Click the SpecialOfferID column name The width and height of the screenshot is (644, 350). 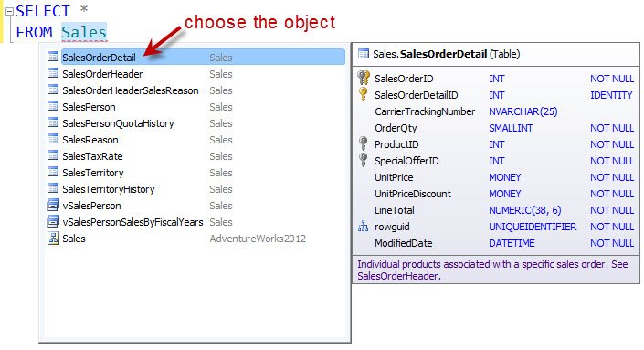pyautogui.click(x=406, y=161)
